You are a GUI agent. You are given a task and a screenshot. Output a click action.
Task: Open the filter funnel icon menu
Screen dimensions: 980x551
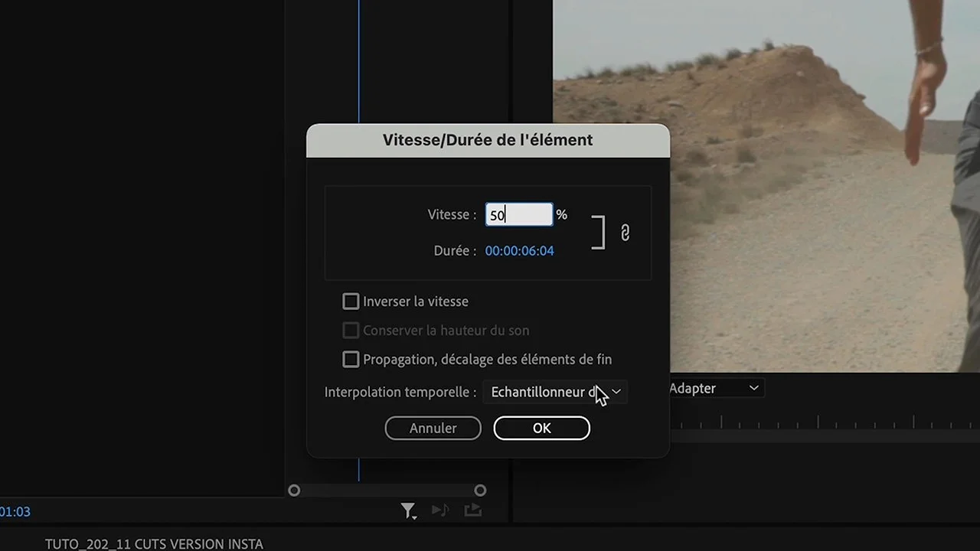coord(409,510)
